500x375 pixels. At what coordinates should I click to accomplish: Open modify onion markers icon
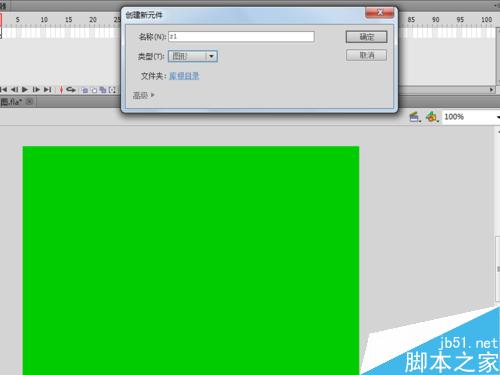pyautogui.click(x=112, y=90)
